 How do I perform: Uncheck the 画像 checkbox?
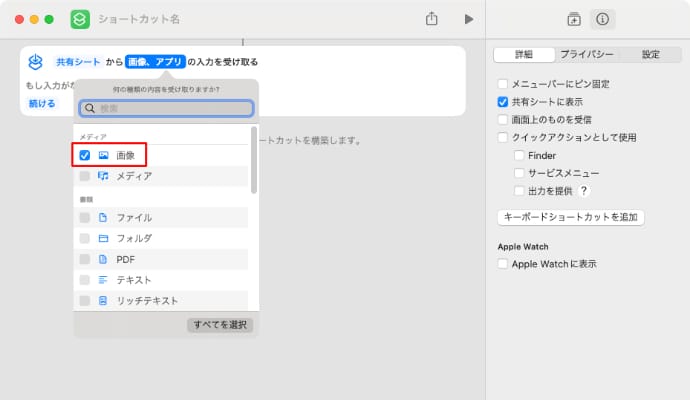click(x=85, y=155)
